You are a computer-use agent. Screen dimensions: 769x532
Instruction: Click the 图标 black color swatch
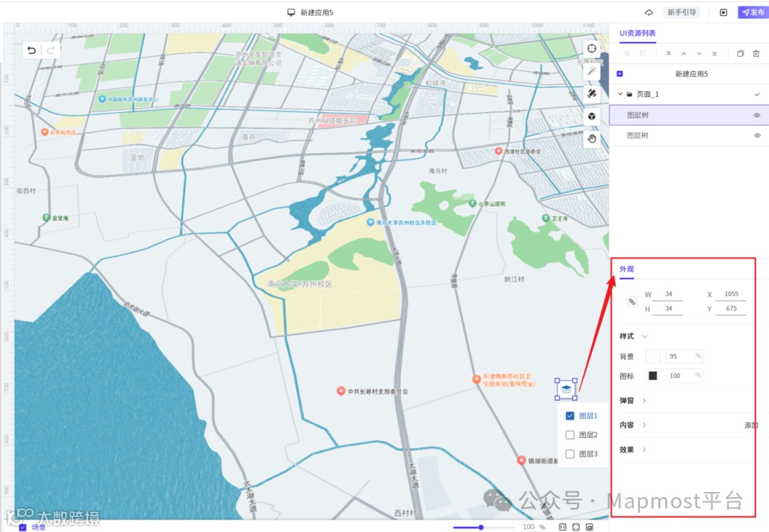click(x=653, y=375)
